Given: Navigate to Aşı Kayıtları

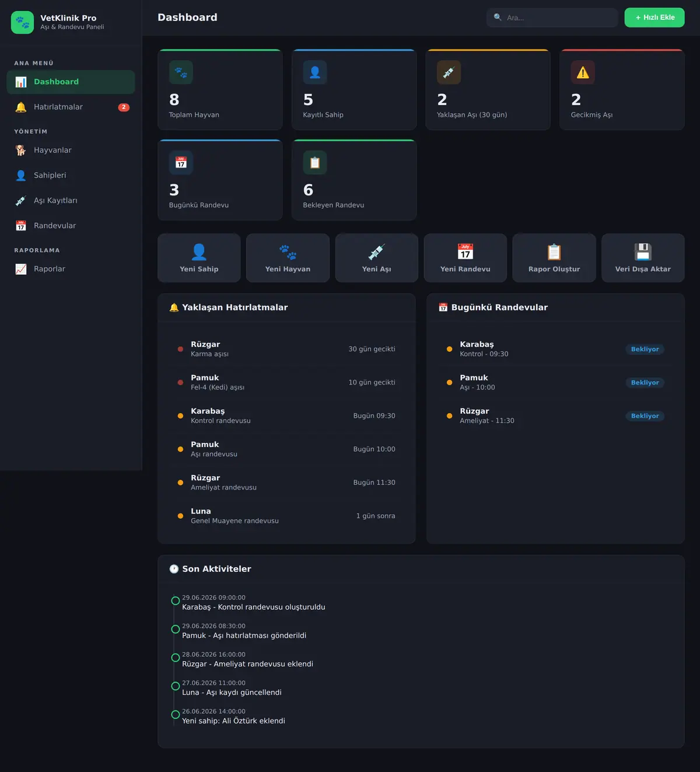Looking at the screenshot, I should point(71,200).
